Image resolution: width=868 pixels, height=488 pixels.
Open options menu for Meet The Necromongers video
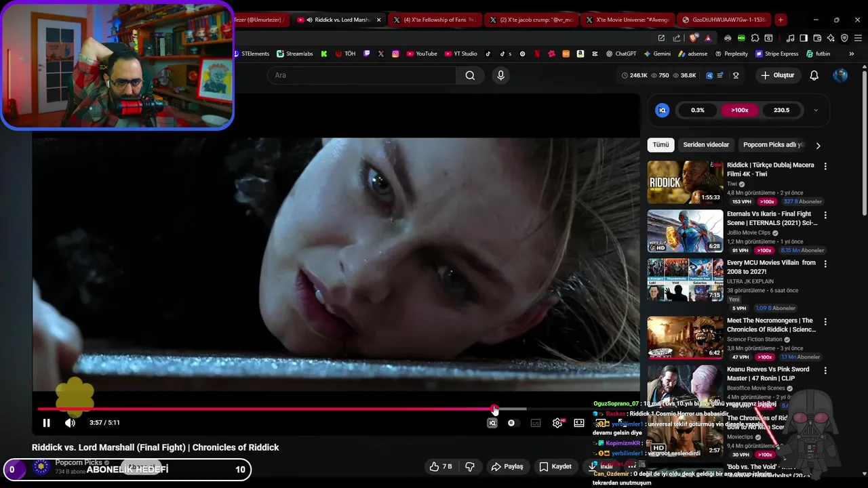tap(825, 322)
